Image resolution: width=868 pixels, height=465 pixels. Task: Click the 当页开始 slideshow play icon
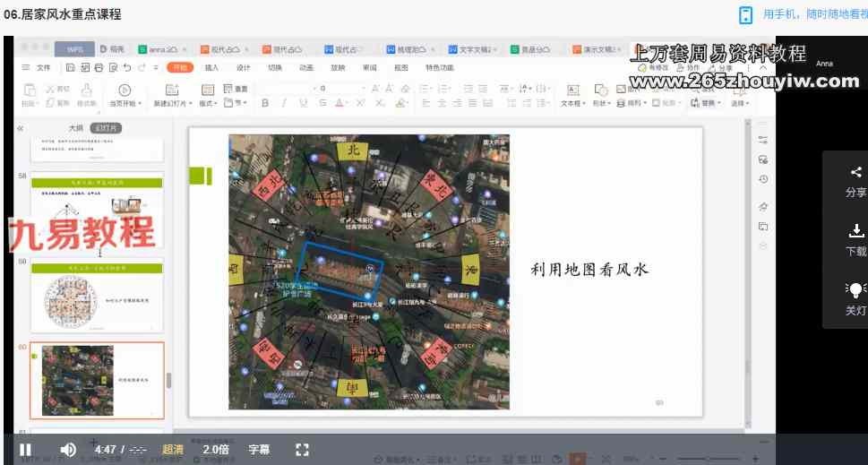tap(124, 90)
